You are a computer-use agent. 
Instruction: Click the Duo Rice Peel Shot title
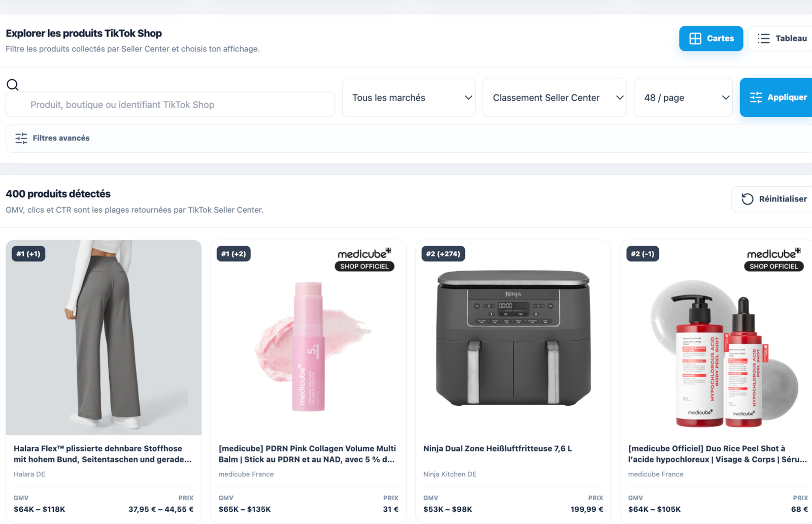pos(717,454)
